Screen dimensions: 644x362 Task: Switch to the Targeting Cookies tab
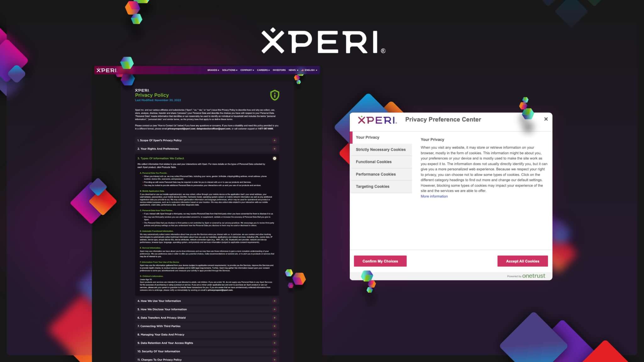372,187
